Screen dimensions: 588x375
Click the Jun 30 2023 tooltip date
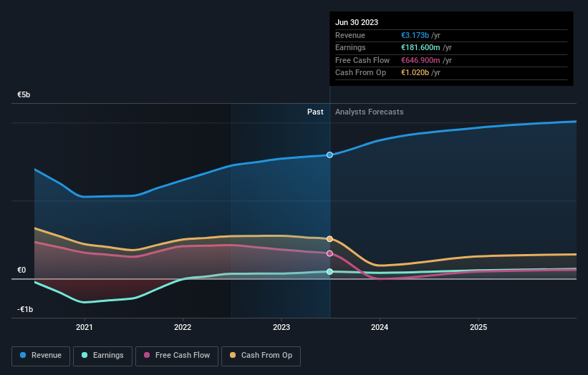[x=357, y=22]
